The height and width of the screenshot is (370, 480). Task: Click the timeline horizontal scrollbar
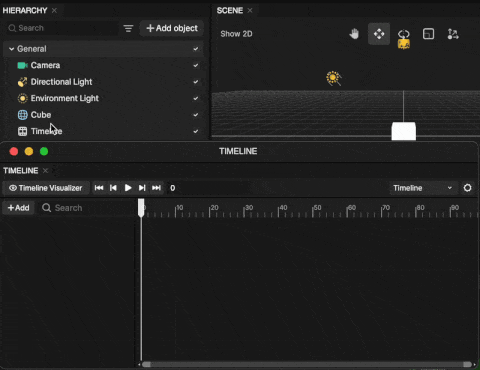tap(307, 364)
